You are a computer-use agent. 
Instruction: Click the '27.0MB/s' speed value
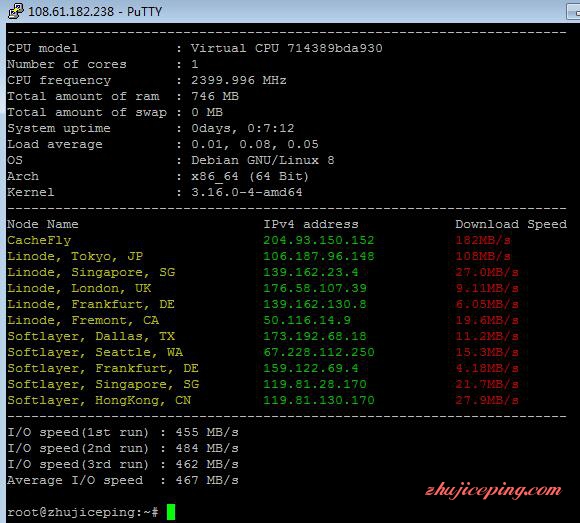pos(487,272)
